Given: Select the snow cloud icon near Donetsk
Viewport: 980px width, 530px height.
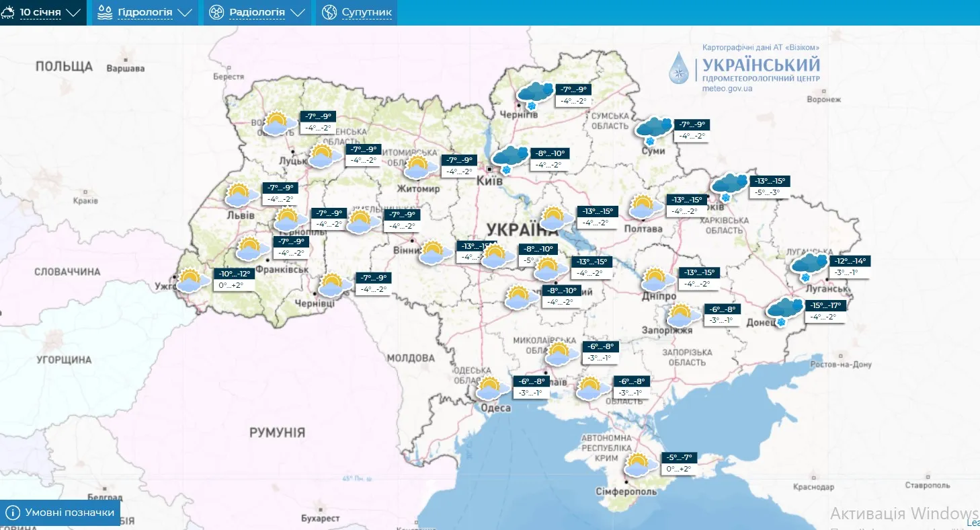Looking at the screenshot, I should tap(784, 310).
